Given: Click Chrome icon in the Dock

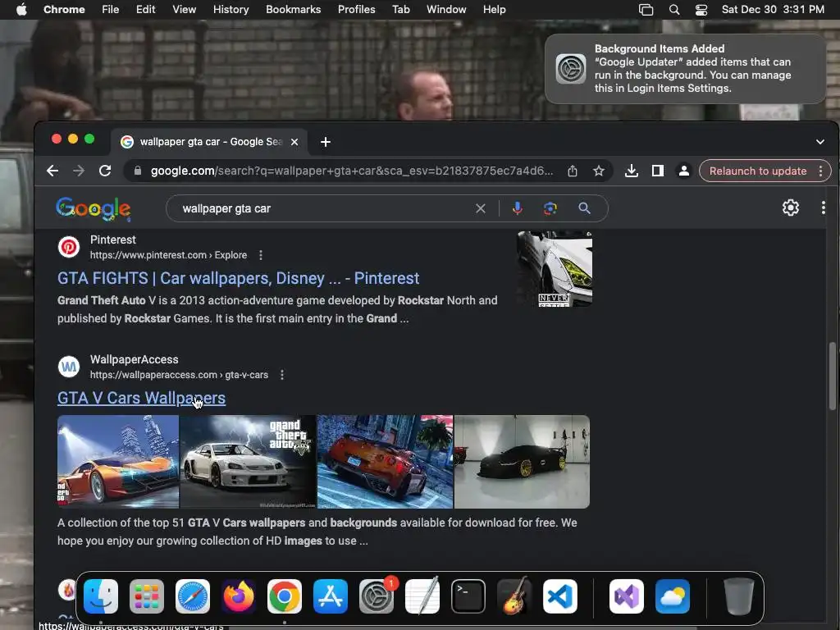Looking at the screenshot, I should (285, 596).
